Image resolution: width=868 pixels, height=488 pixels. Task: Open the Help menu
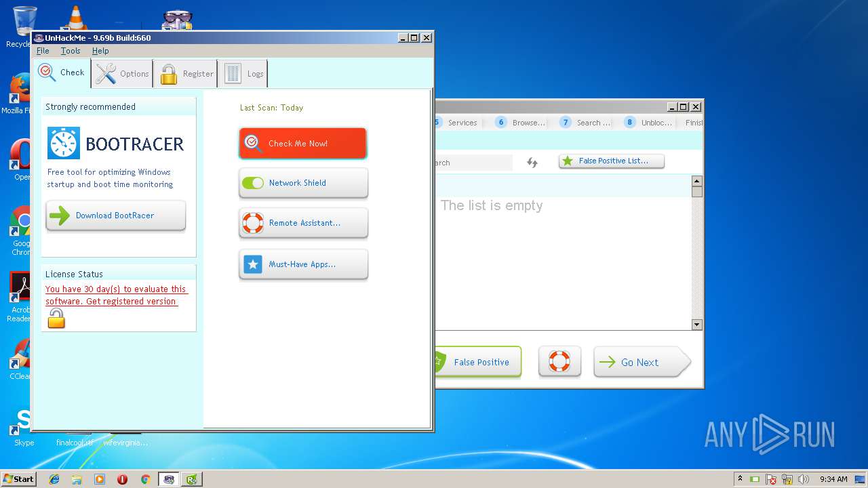pyautogui.click(x=100, y=51)
